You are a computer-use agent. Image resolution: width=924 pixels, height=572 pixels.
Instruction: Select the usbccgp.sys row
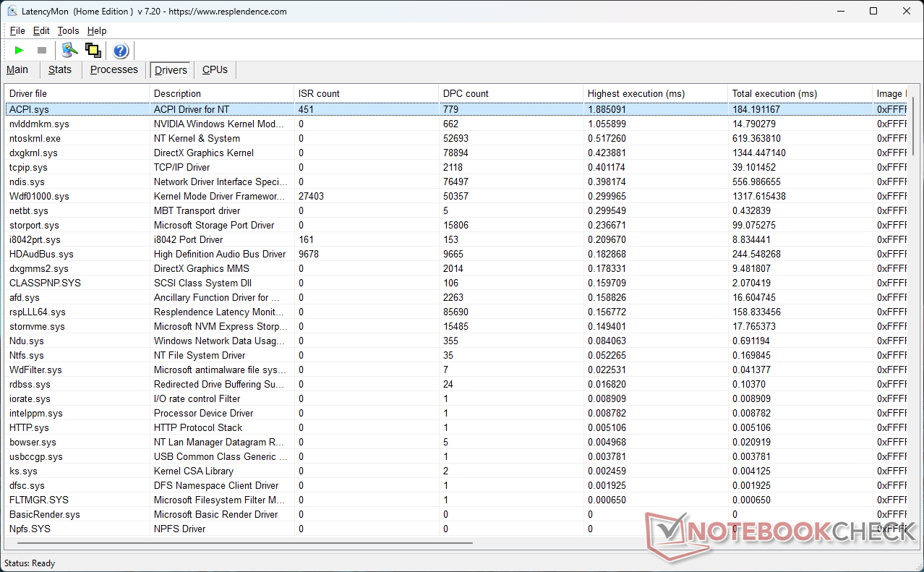[456, 456]
